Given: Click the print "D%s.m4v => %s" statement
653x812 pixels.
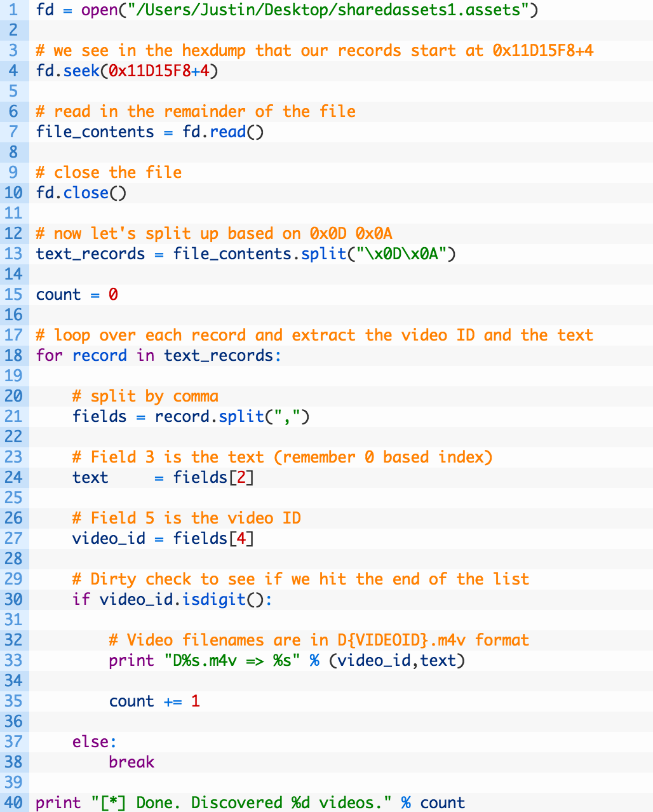Looking at the screenshot, I should click(x=287, y=661).
